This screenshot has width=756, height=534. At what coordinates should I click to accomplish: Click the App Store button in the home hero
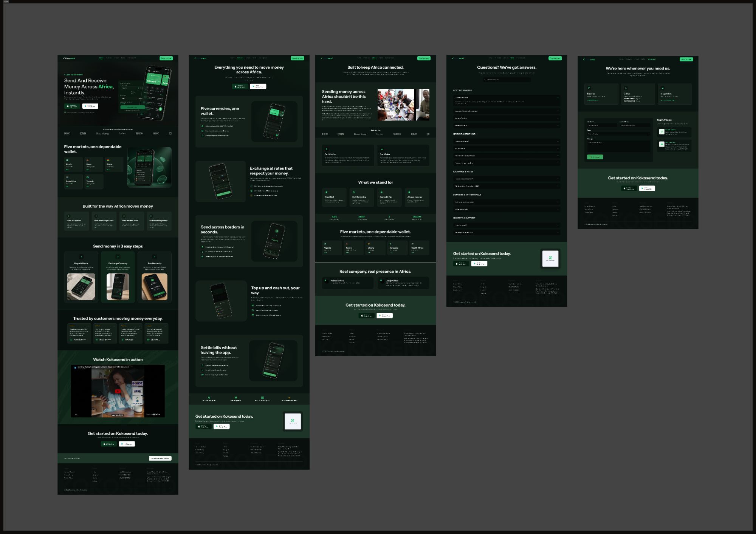72,106
